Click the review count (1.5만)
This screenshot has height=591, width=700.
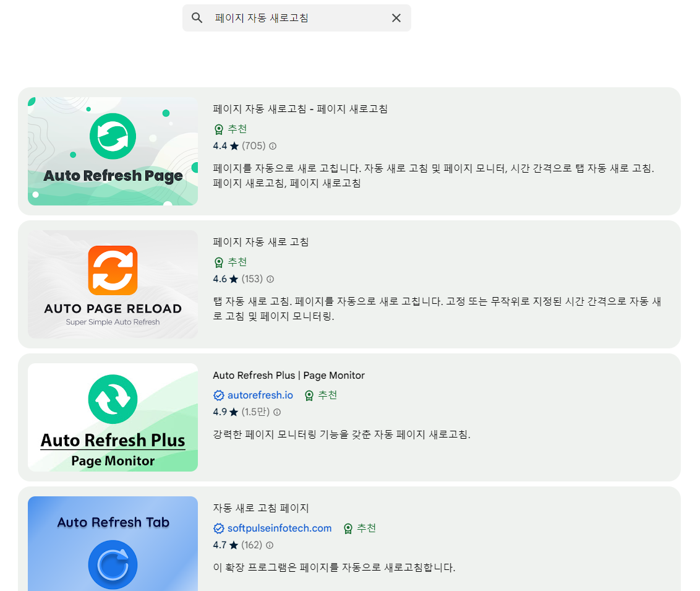tap(256, 412)
